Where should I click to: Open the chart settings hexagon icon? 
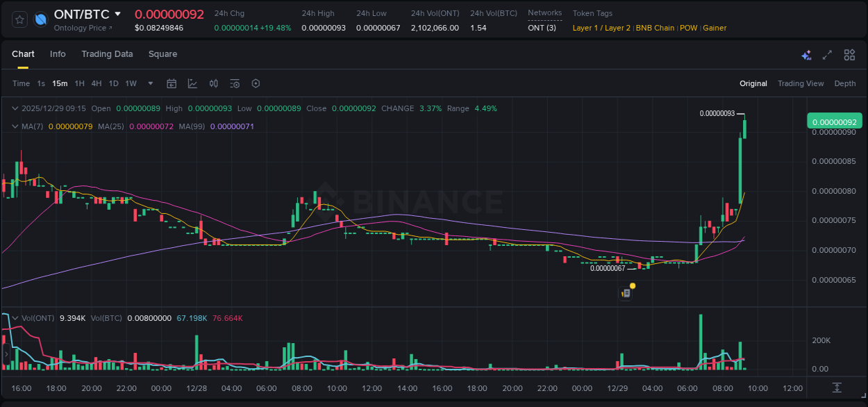[x=256, y=83]
